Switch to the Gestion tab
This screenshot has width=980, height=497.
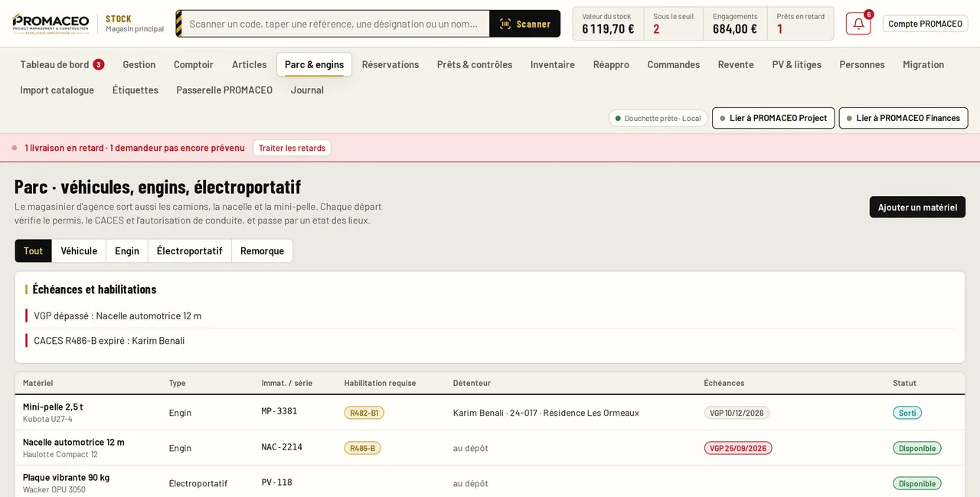(x=139, y=64)
